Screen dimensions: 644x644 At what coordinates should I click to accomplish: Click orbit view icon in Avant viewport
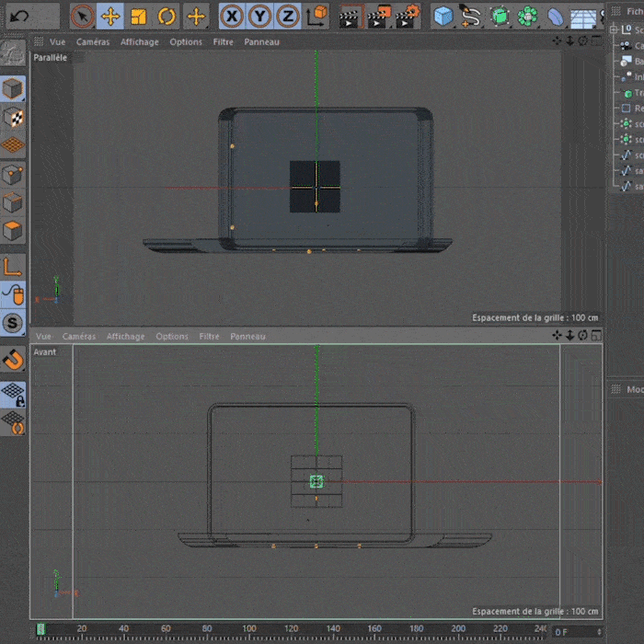coord(582,335)
